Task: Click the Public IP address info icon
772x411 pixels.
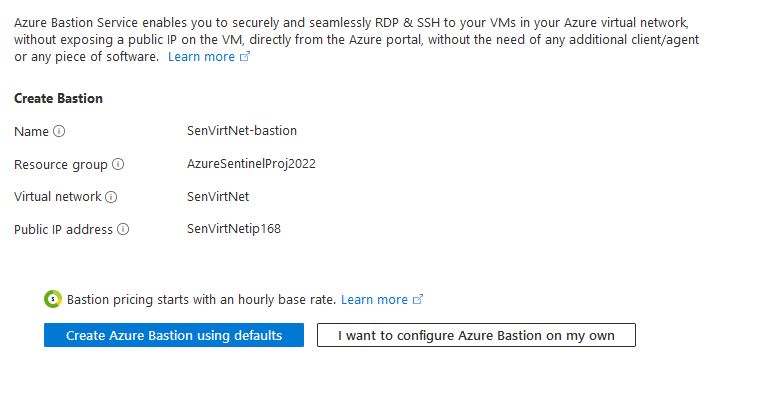Action: click(123, 229)
